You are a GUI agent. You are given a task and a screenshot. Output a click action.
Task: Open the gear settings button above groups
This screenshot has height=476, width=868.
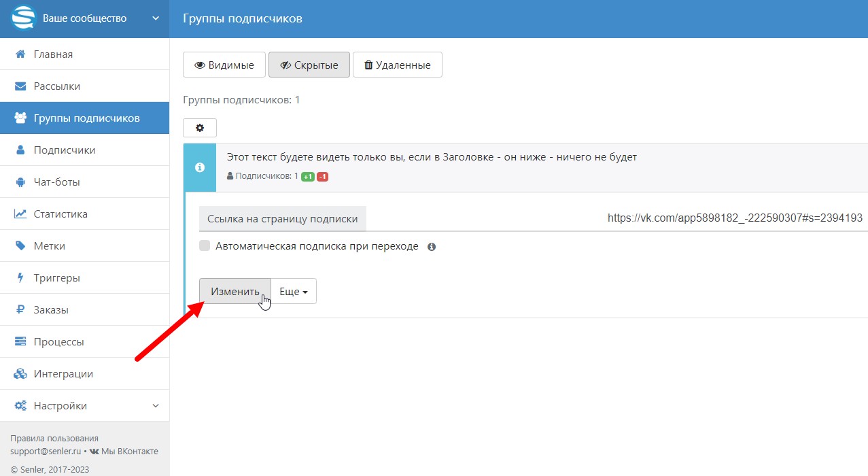click(x=200, y=128)
